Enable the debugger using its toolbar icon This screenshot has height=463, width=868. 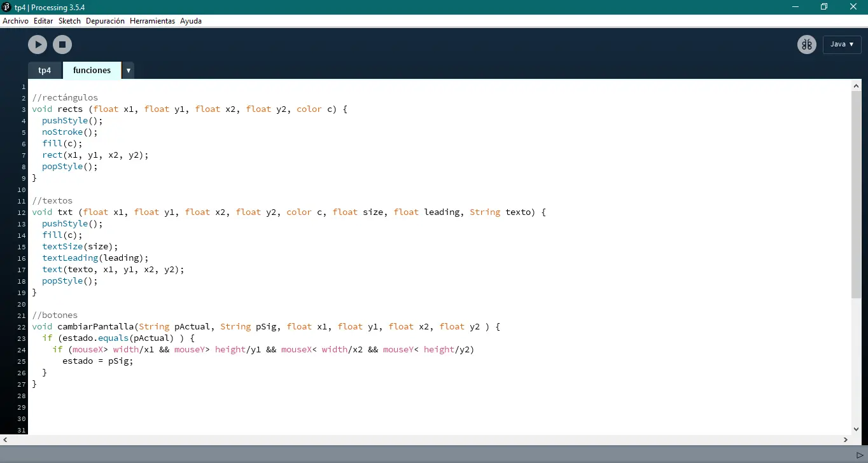tap(807, 45)
